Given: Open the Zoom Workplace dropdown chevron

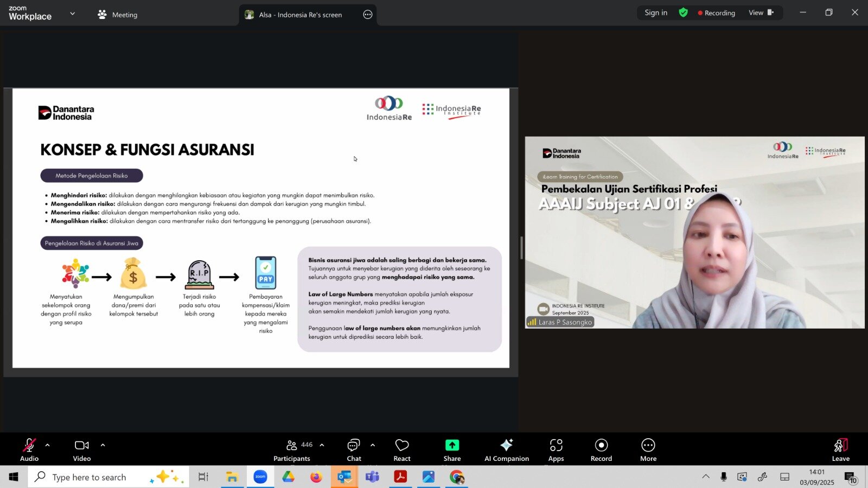Looking at the screenshot, I should (73, 14).
